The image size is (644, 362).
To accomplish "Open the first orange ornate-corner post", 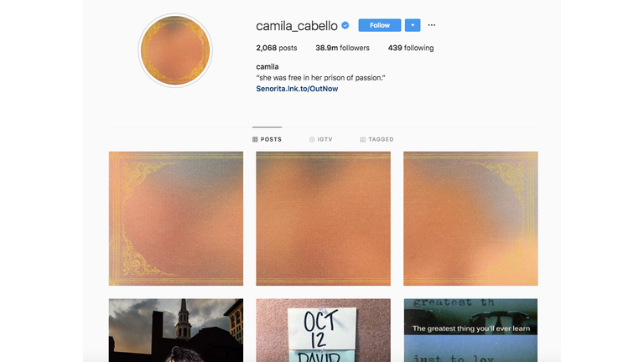I will point(176,219).
